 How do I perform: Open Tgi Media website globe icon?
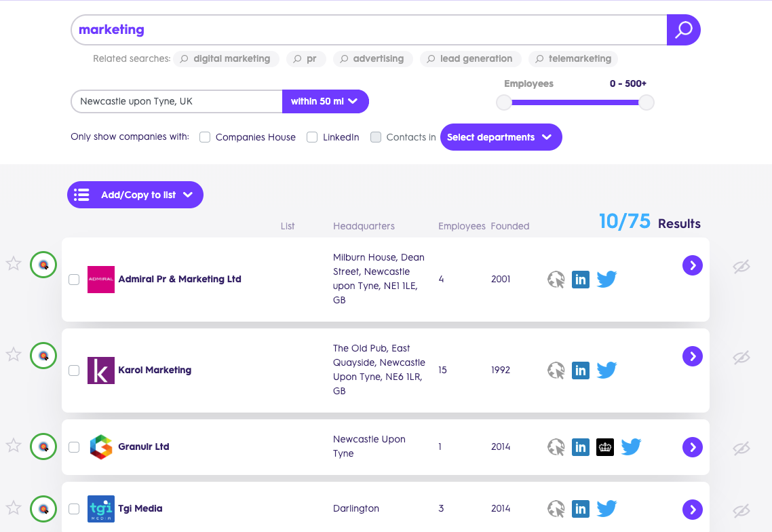click(556, 509)
